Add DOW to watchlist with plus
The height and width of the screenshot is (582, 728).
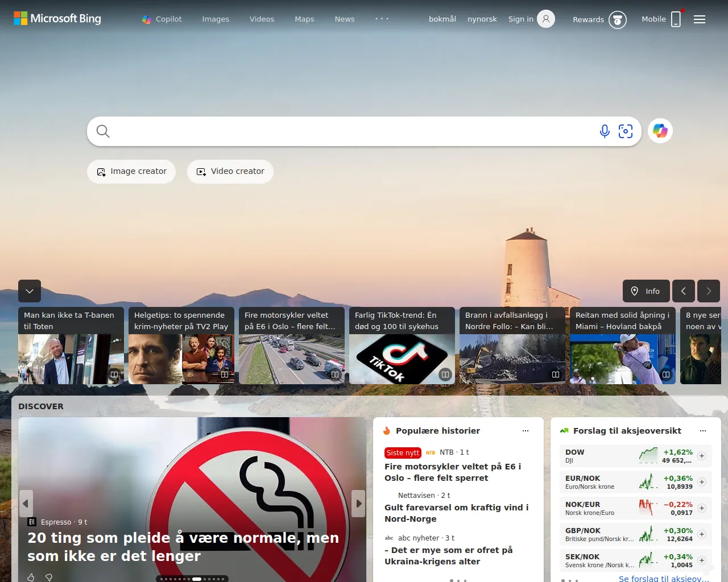[x=702, y=456]
